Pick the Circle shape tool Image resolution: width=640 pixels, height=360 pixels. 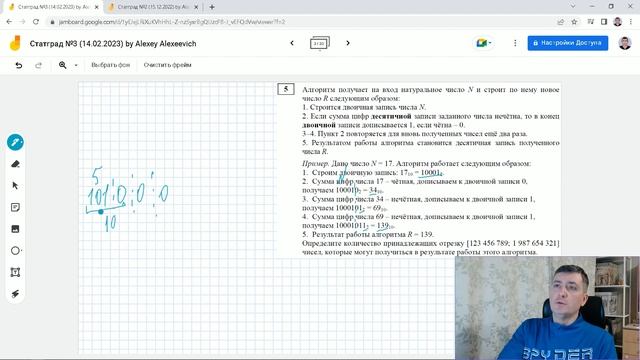15,251
